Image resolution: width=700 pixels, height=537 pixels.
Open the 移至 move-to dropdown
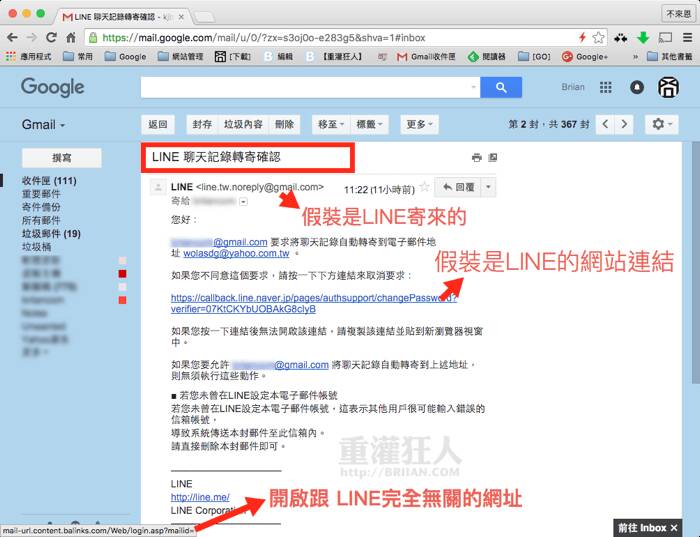pyautogui.click(x=331, y=124)
